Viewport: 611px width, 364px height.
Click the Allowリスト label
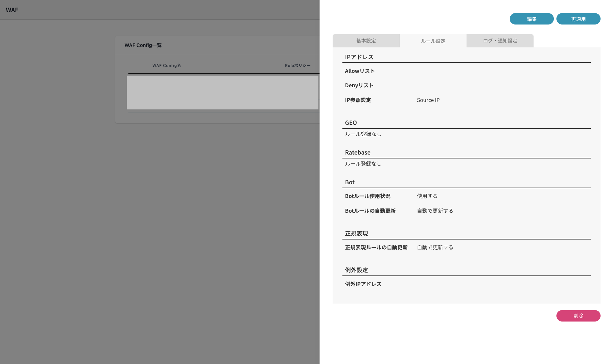click(360, 71)
